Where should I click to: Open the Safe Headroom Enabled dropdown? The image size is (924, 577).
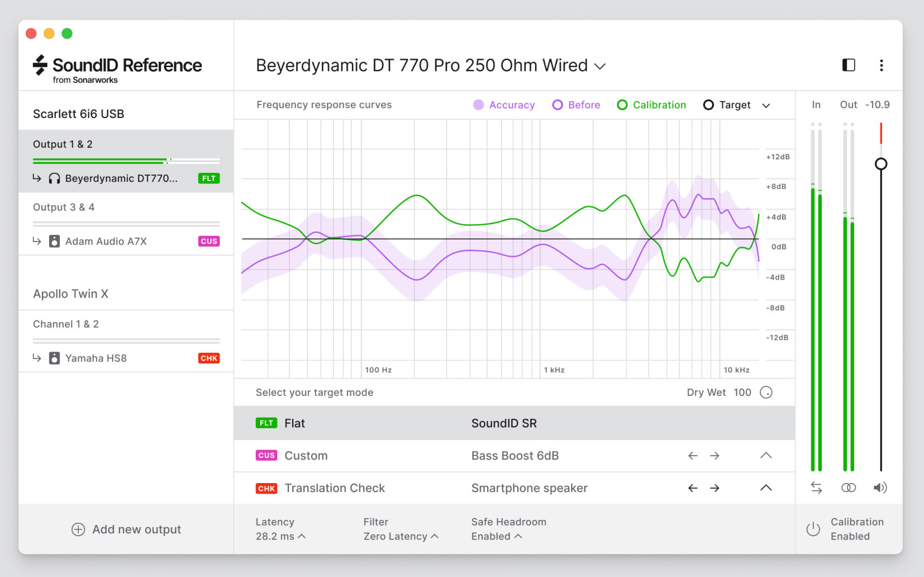[496, 536]
